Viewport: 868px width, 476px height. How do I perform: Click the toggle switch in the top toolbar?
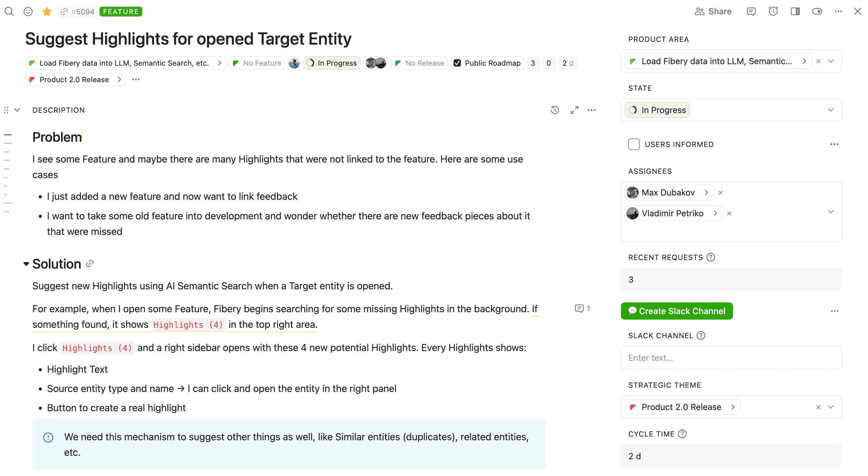[x=817, y=11]
